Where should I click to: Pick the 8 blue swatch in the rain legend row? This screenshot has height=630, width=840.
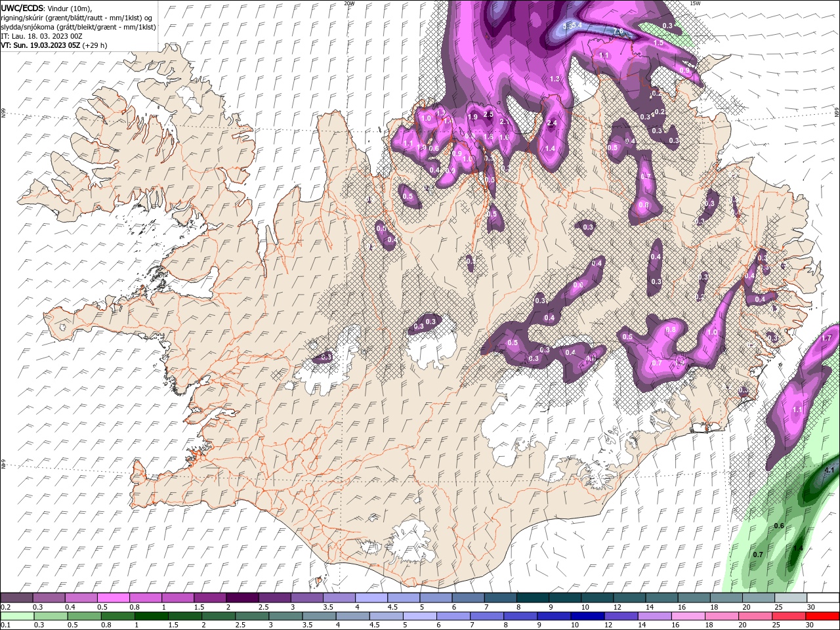click(520, 616)
